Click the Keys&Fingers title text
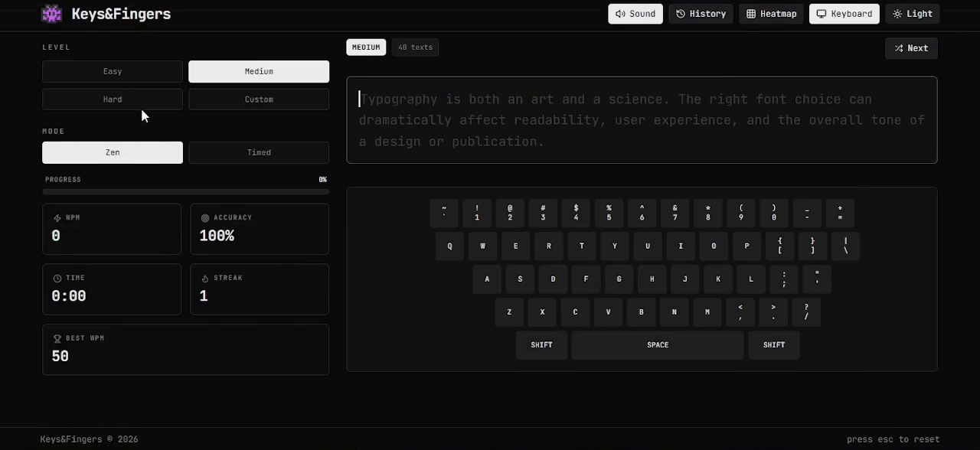 (121, 14)
